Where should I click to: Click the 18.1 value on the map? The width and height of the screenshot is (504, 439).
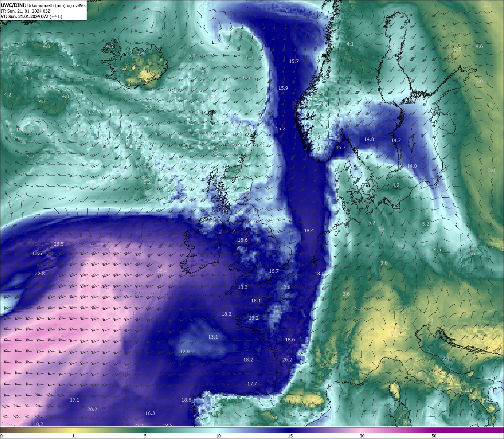(x=256, y=301)
